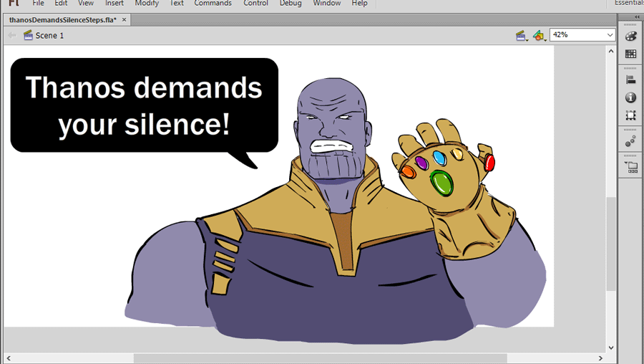Select the orange gem on the gauntlet
The height and width of the screenshot is (364, 644).
coord(407,171)
